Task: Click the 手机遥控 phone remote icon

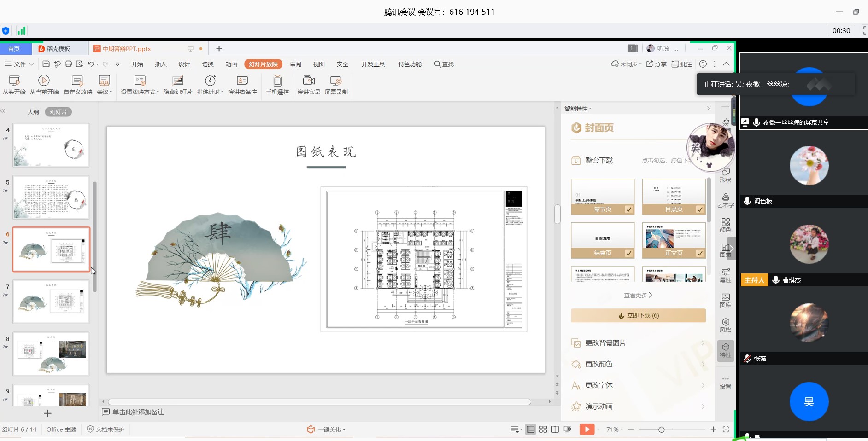Action: (x=277, y=81)
